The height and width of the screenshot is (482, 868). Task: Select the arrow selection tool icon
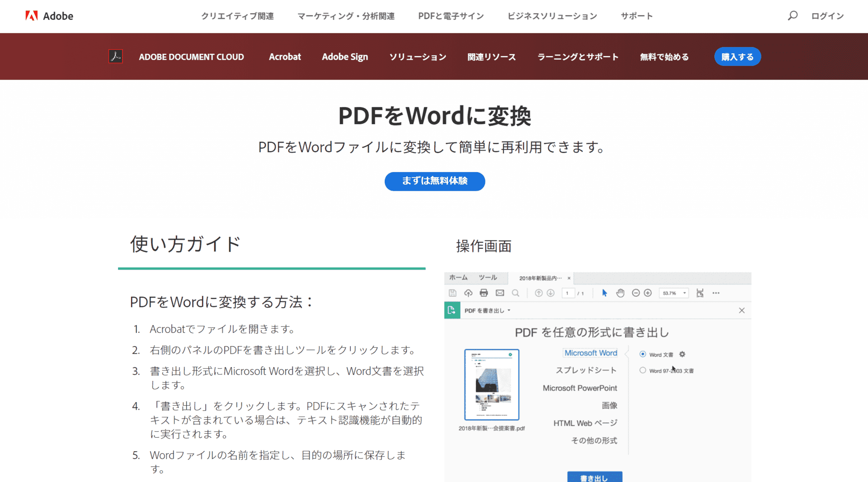[604, 293]
